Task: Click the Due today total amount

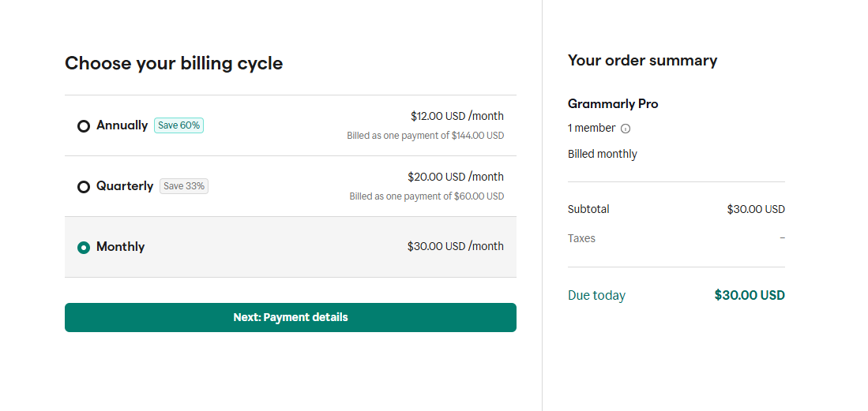Action: coord(750,295)
